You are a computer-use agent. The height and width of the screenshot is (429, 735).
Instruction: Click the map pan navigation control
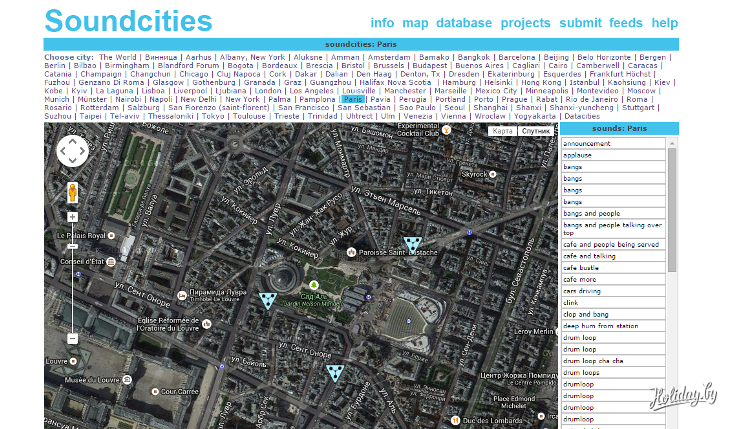[x=73, y=151]
